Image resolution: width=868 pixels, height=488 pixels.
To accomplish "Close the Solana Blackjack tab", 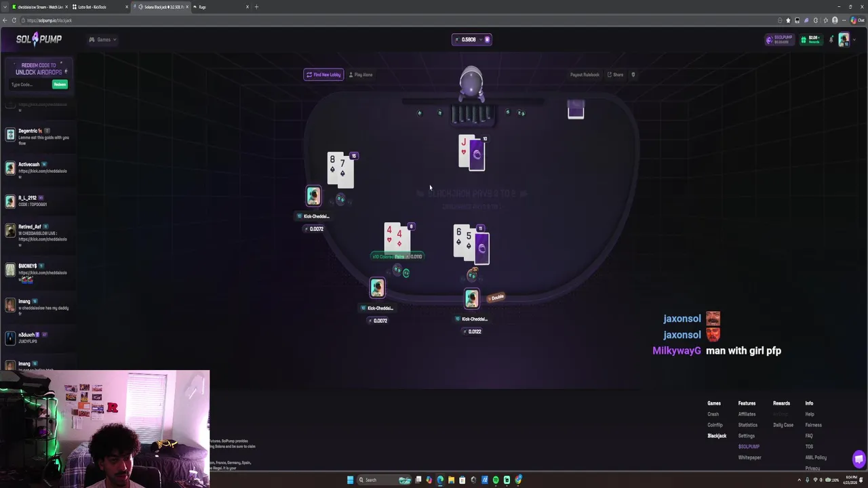I will 186,7.
